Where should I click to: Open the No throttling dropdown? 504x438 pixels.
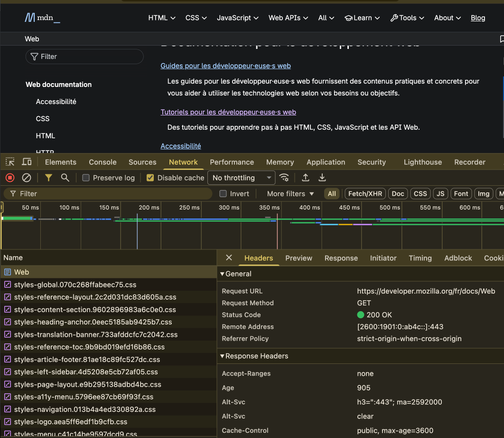tap(241, 177)
